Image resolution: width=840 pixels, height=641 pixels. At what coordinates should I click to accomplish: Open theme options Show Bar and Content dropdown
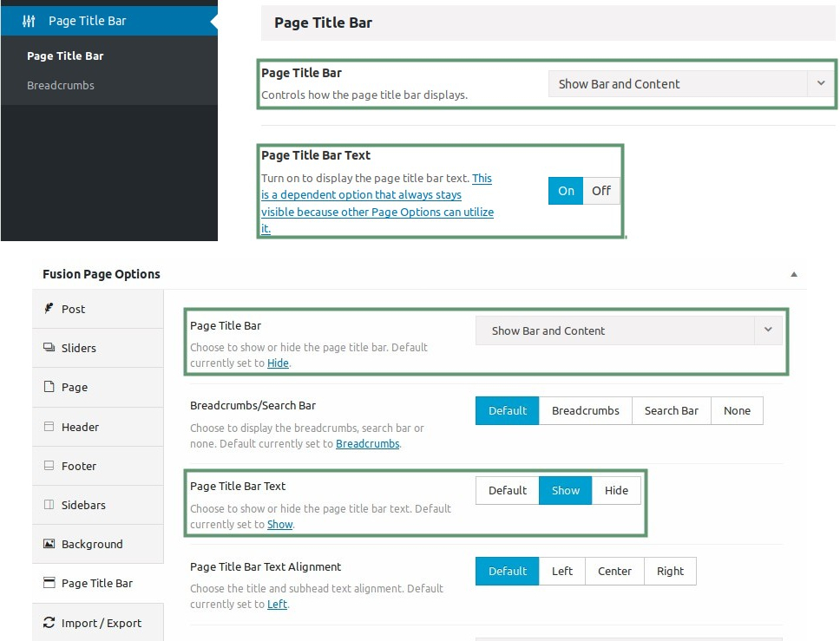691,84
